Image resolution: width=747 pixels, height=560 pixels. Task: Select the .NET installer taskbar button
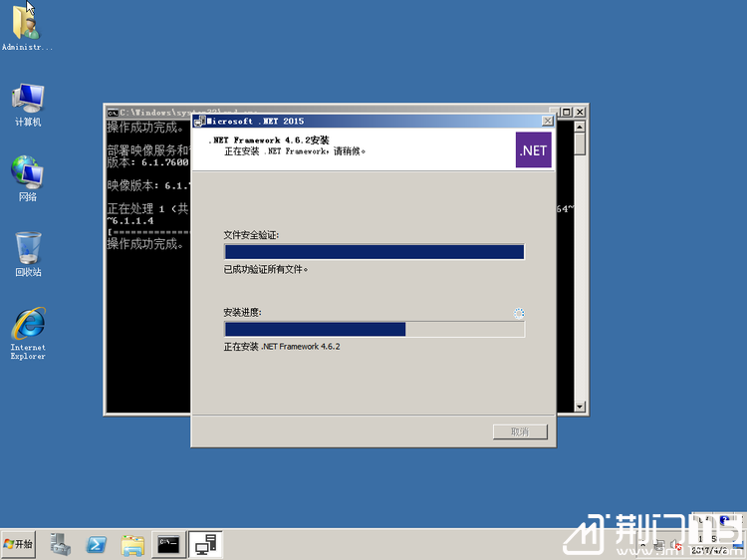(x=205, y=544)
